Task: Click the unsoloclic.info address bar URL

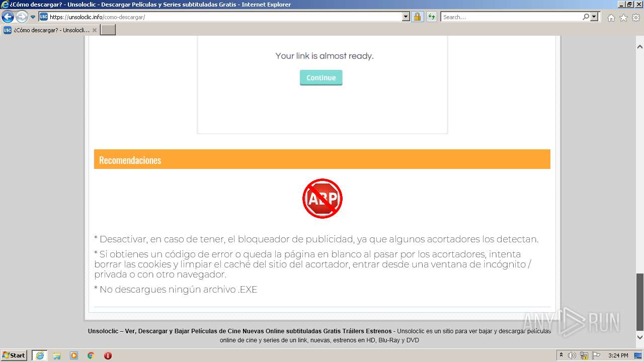Action: click(97, 17)
